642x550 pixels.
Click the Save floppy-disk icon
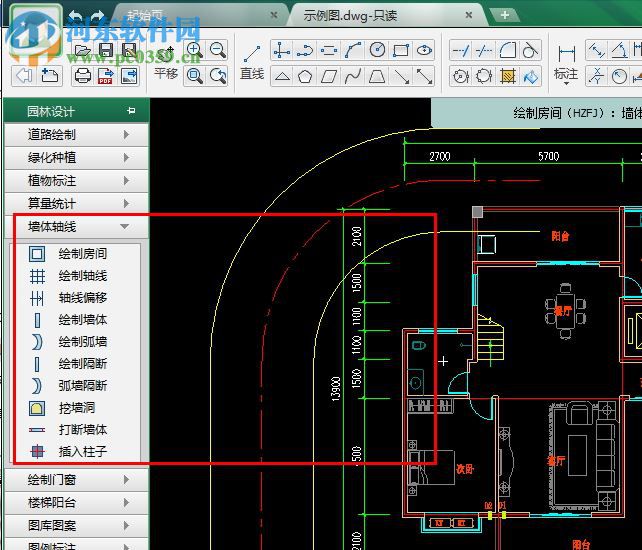point(106,50)
